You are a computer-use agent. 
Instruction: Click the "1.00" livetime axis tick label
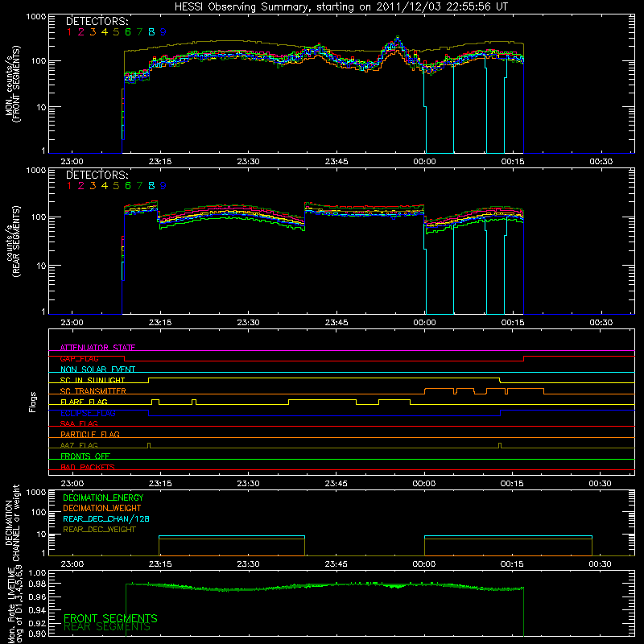[37, 573]
